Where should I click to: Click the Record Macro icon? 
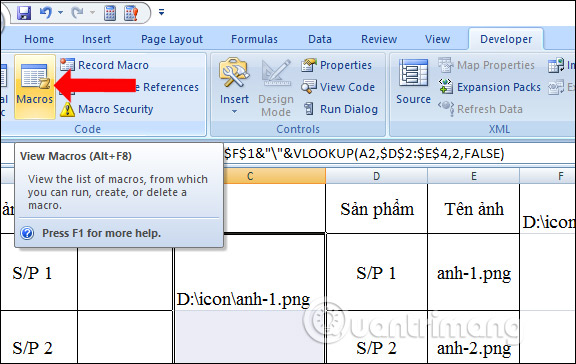[x=68, y=65]
